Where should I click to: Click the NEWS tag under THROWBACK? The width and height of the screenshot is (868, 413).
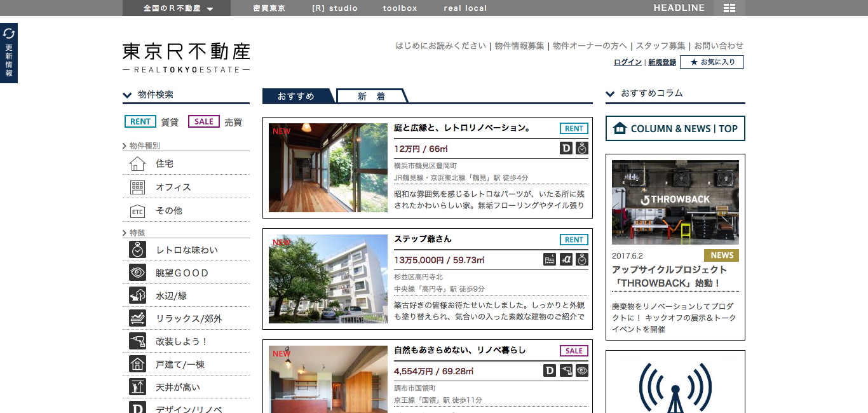(x=721, y=255)
